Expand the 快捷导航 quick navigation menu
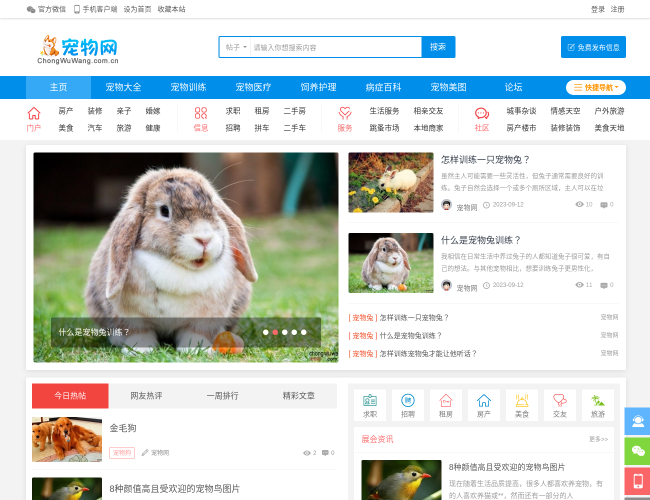The height and width of the screenshot is (500, 650). (x=596, y=87)
